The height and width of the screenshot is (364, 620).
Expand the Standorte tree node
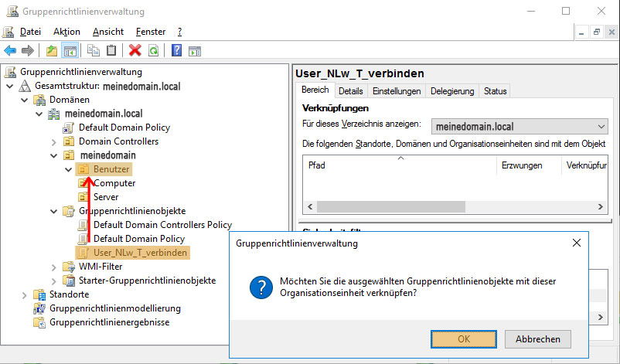[x=23, y=294]
